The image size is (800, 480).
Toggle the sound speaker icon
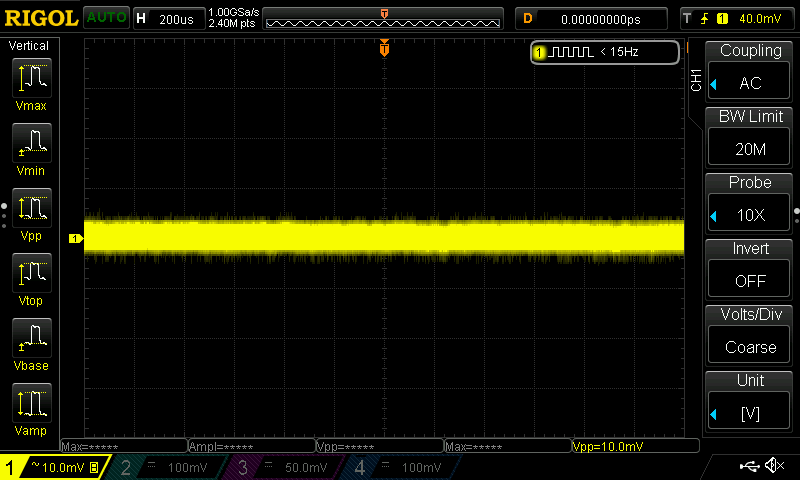(x=774, y=467)
